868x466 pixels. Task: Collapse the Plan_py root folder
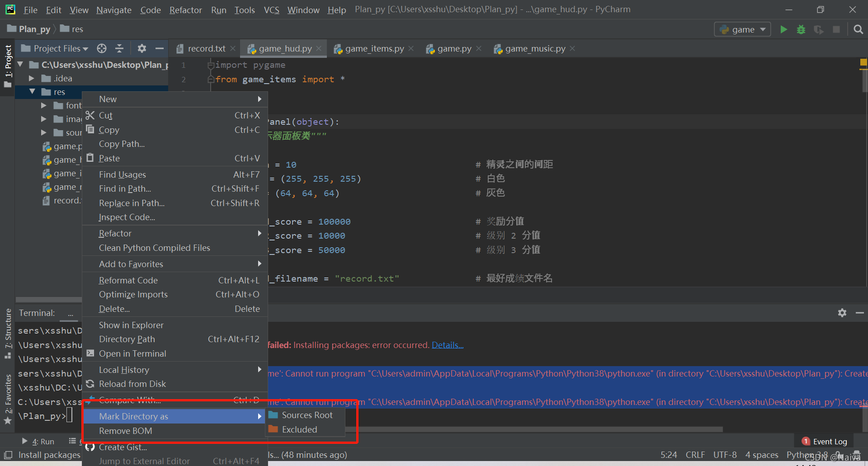click(x=20, y=65)
